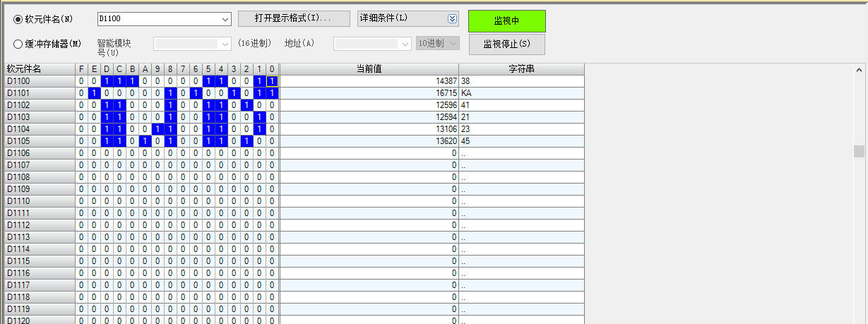The width and height of the screenshot is (868, 324).
Task: Click the vertical scrollbar thumb
Action: [859, 151]
